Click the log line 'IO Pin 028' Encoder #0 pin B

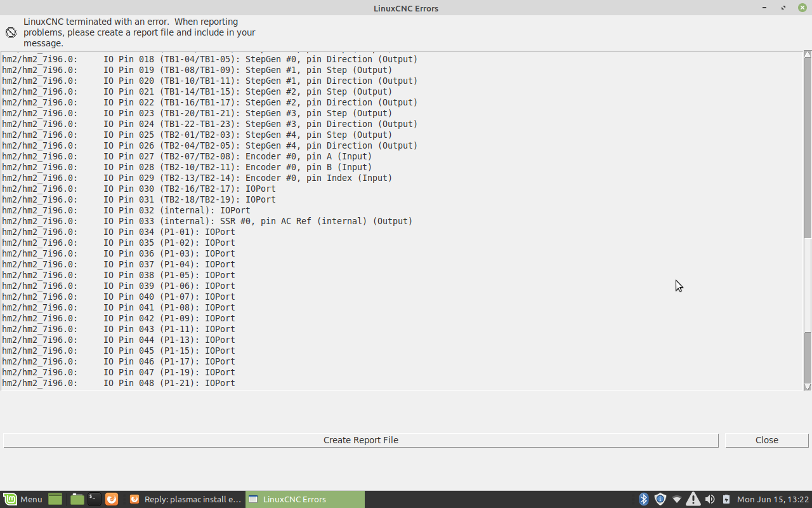tap(187, 167)
